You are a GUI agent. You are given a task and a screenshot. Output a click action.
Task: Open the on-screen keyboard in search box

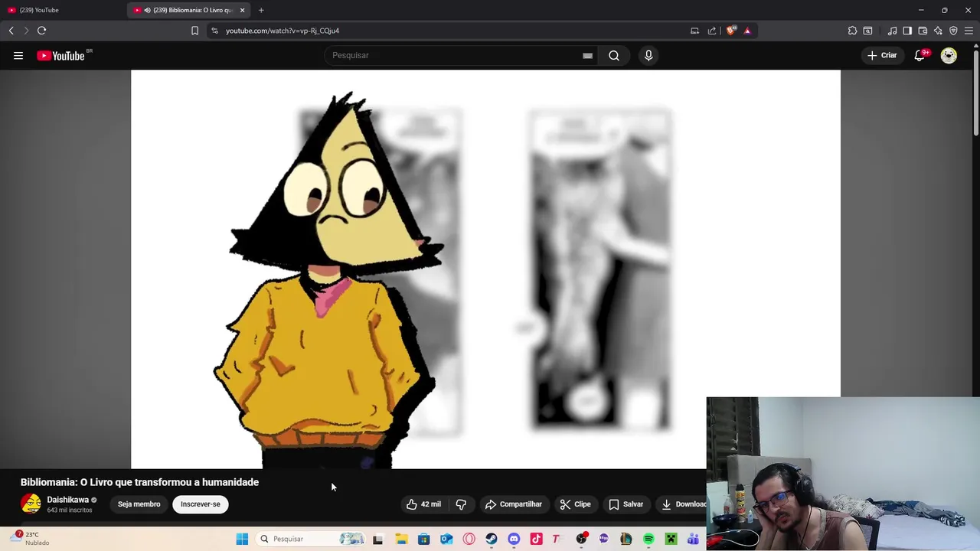pos(587,55)
